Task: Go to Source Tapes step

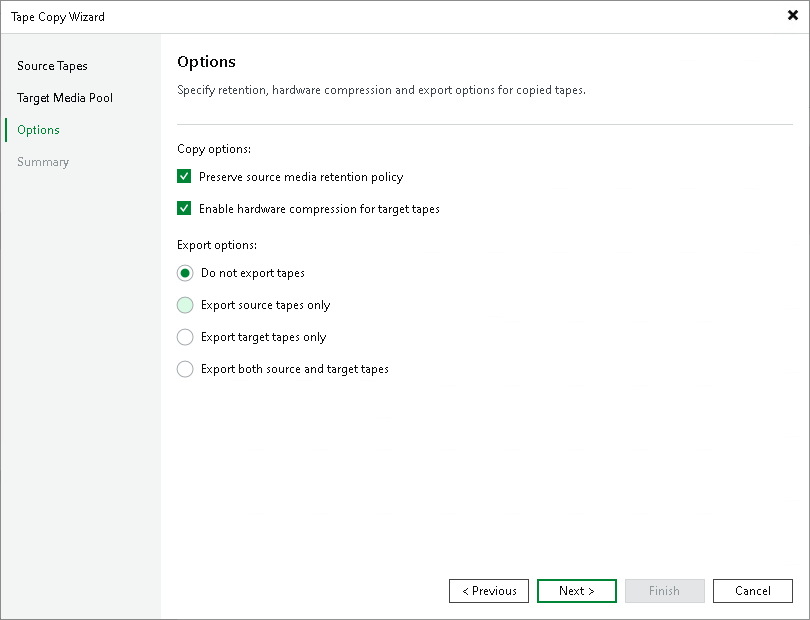Action: tap(52, 66)
